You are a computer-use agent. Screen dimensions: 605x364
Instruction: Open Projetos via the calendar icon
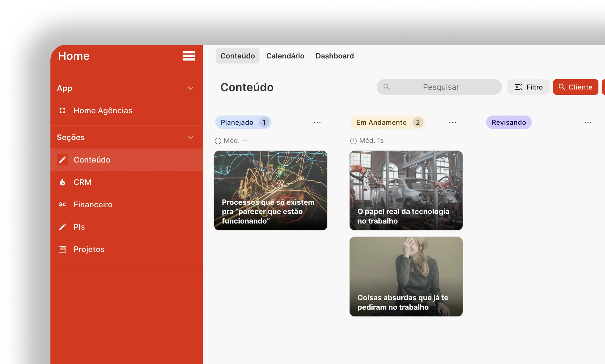coord(63,249)
